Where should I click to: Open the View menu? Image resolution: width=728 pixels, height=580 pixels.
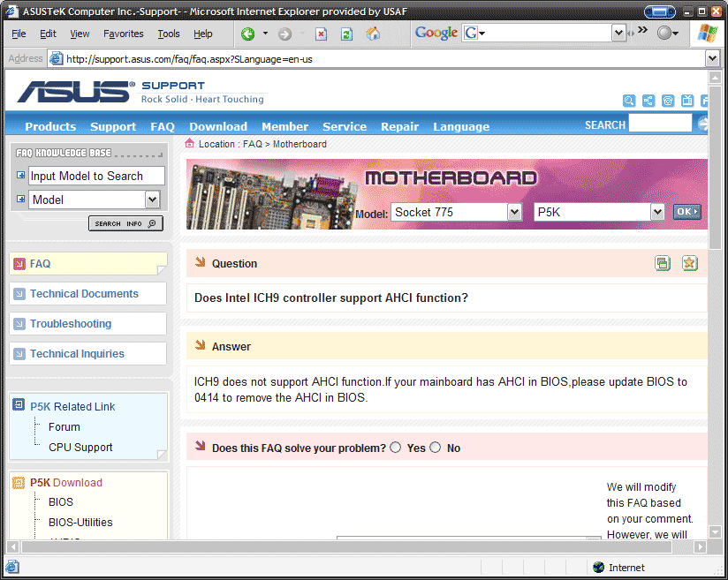80,34
